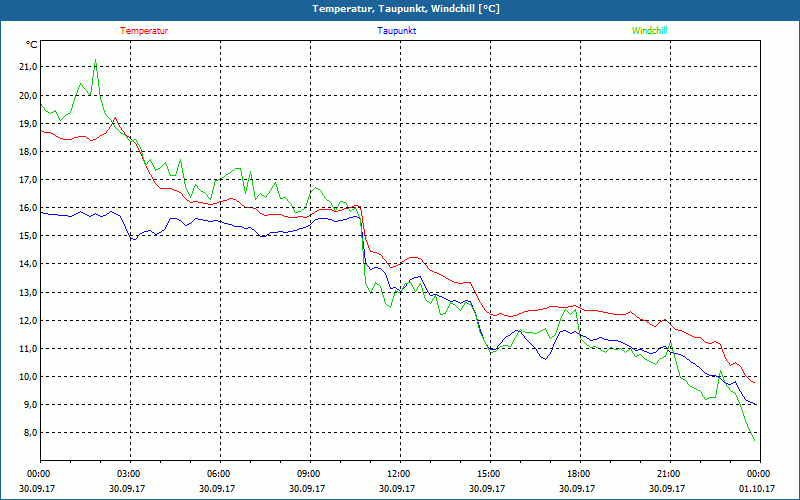This screenshot has height=500, width=800.
Task: Click the °C unit label on the y-axis
Action: tap(32, 45)
